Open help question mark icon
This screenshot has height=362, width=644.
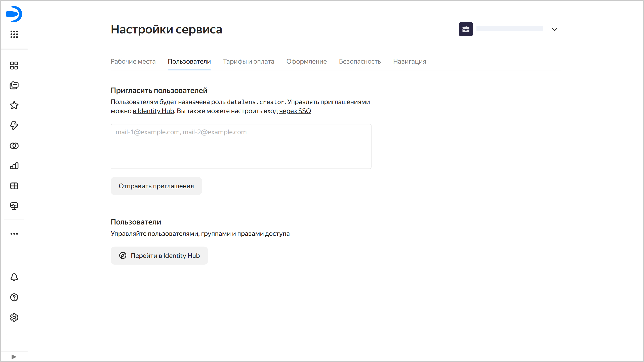point(14,297)
